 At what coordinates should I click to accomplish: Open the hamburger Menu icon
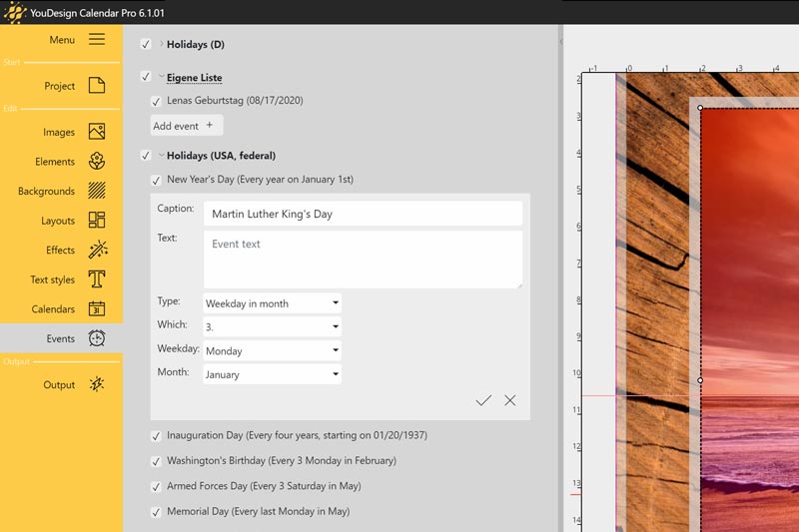(x=97, y=39)
